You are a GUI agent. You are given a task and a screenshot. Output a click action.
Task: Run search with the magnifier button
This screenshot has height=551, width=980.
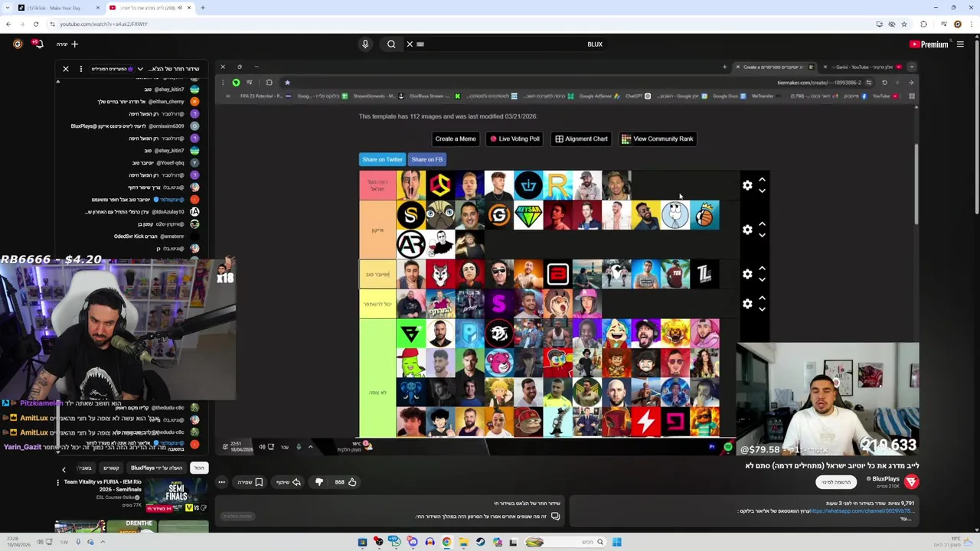[x=391, y=44]
